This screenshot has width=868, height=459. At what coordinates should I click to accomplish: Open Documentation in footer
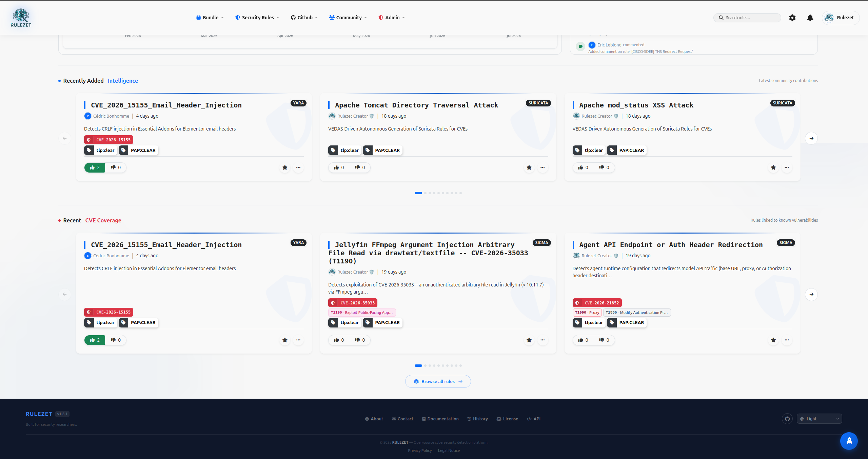point(440,419)
